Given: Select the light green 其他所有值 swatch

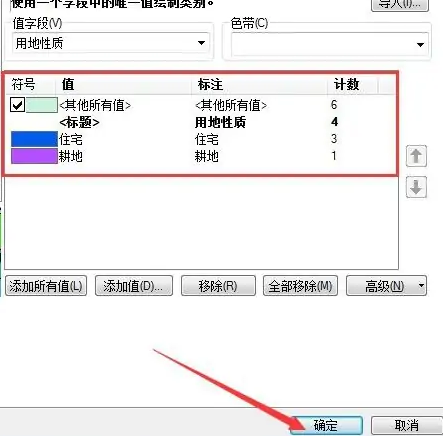Looking at the screenshot, I should pos(42,105).
